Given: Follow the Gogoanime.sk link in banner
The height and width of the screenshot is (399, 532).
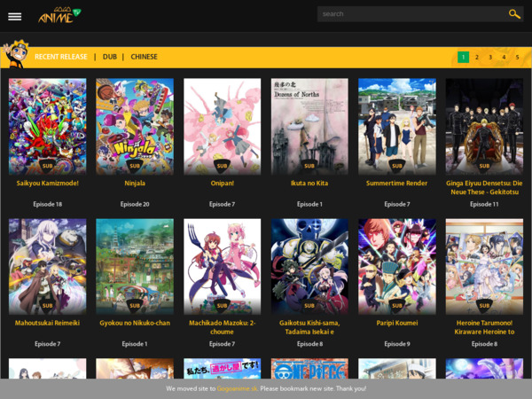Looking at the screenshot, I should pos(237,389).
